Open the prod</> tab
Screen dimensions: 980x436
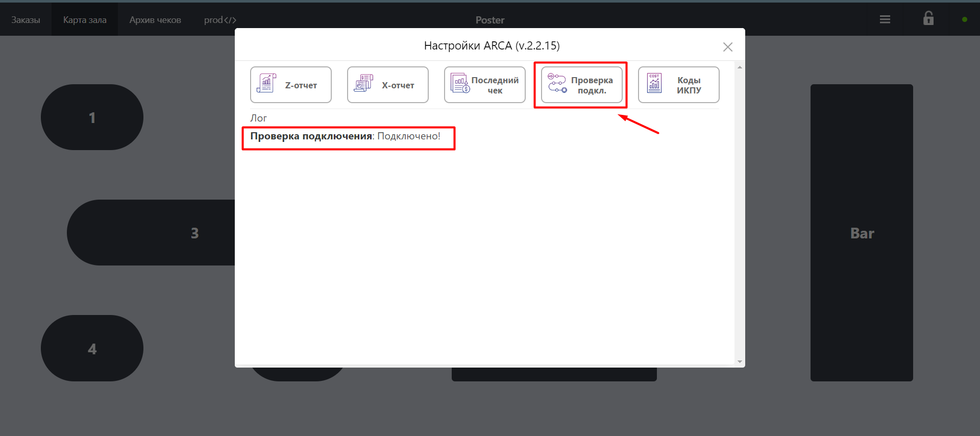pos(220,20)
